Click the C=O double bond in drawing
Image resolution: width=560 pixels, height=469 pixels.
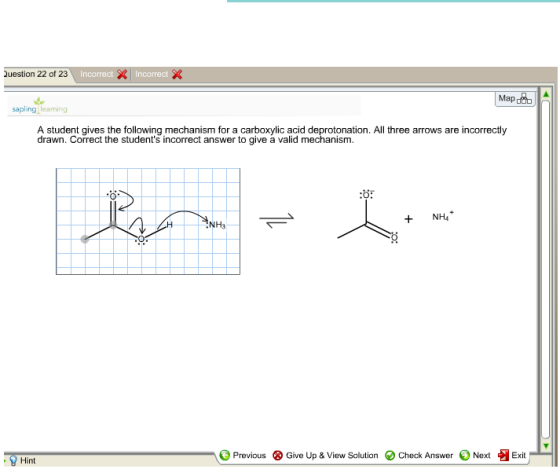coord(113,211)
